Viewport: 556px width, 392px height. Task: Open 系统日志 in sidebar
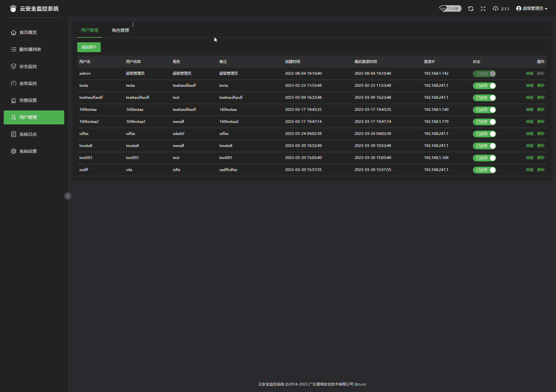28,134
